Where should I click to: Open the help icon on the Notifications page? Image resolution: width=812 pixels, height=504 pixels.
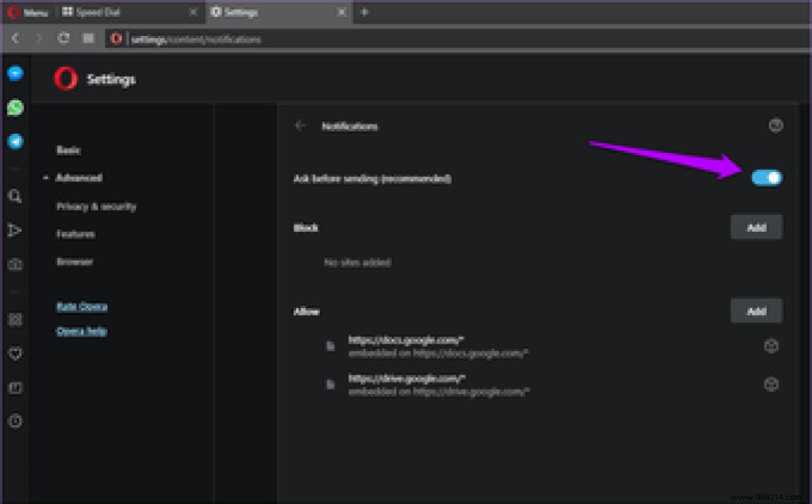click(x=776, y=125)
